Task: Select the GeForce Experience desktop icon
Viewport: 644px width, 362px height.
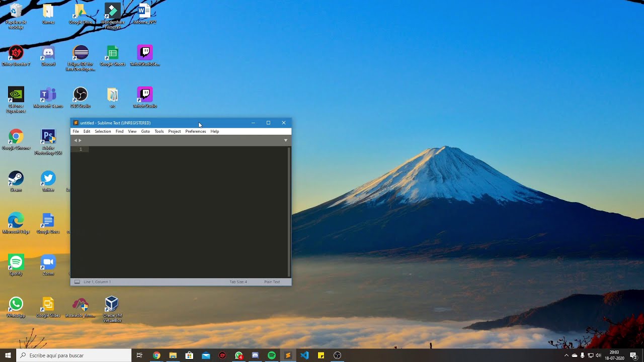Action: pos(16,100)
